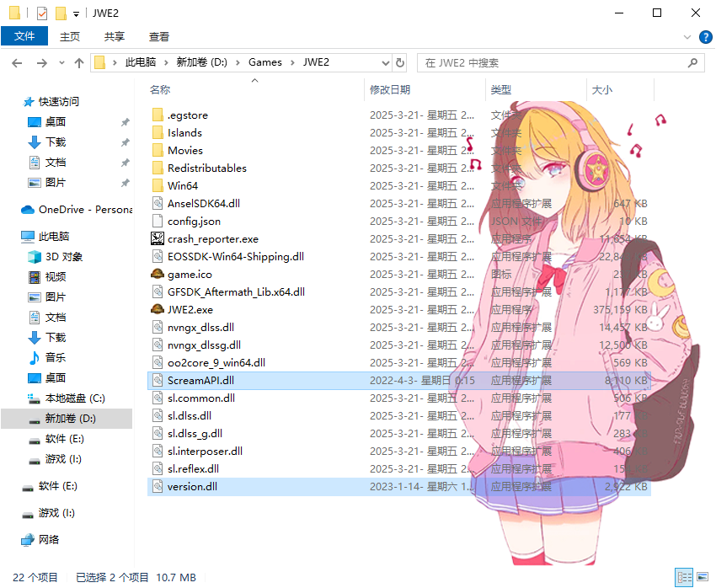The image size is (716, 588).
Task: Sort by 大小 column header
Action: (601, 90)
